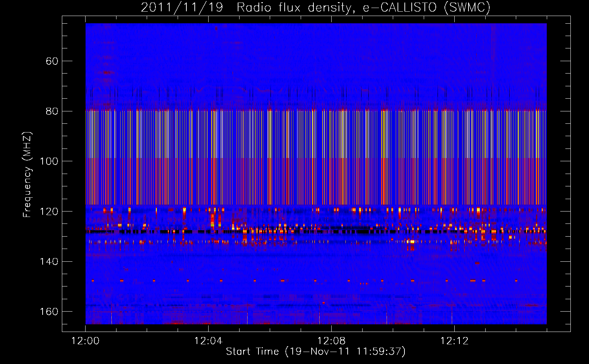Click the 'Start Time (19-Nov-11 11:59:37)' label
Image resolution: width=589 pixels, height=364 pixels.
[x=316, y=352]
